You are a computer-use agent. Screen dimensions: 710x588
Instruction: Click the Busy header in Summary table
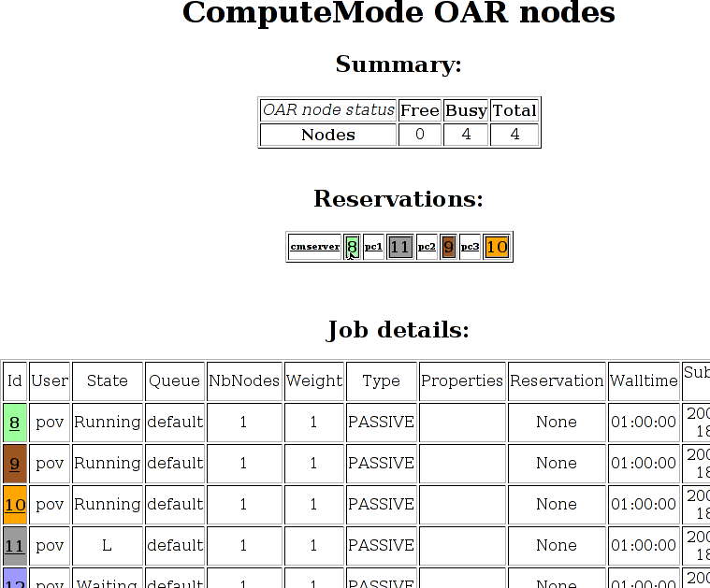[466, 110]
